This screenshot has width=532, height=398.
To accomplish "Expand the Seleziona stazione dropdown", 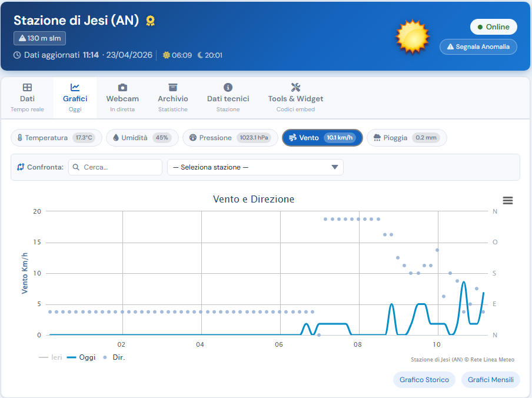I will pyautogui.click(x=255, y=167).
